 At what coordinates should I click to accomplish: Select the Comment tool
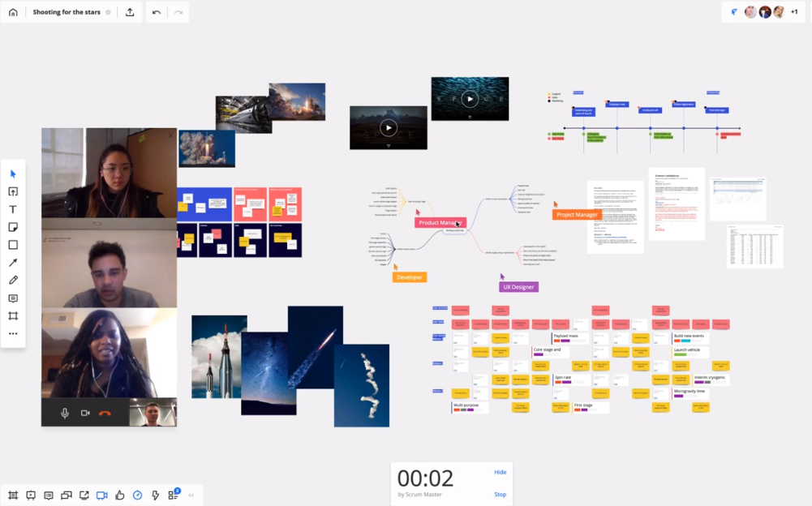click(13, 298)
